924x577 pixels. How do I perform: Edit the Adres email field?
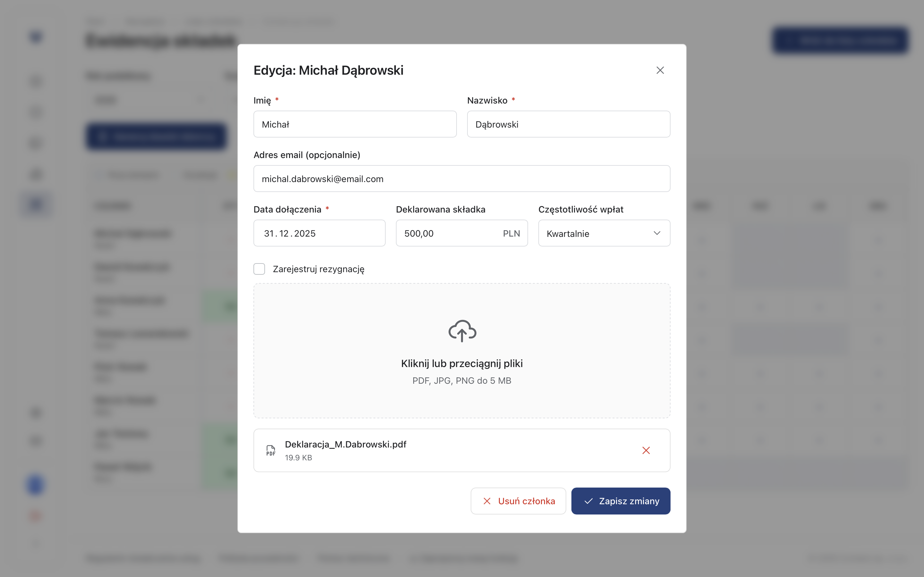462,179
